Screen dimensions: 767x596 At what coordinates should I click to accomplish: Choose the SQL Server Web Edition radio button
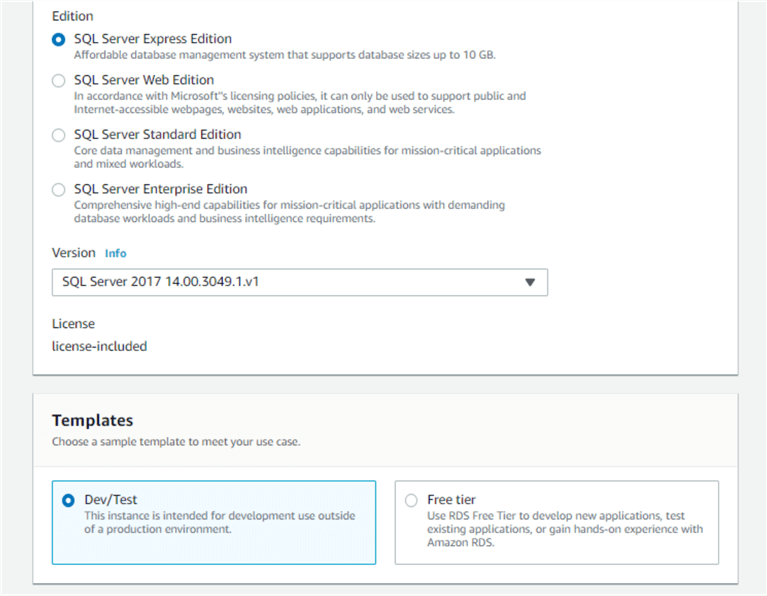click(59, 80)
